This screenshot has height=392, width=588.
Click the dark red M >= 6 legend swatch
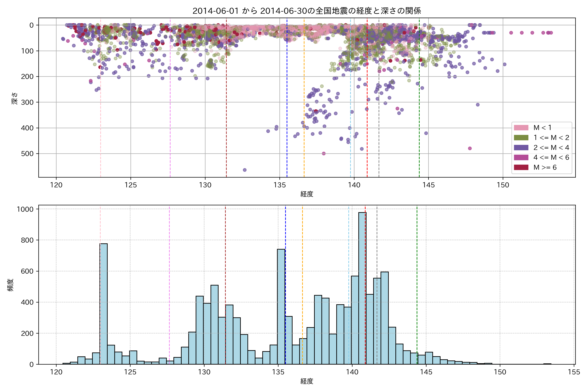(521, 168)
